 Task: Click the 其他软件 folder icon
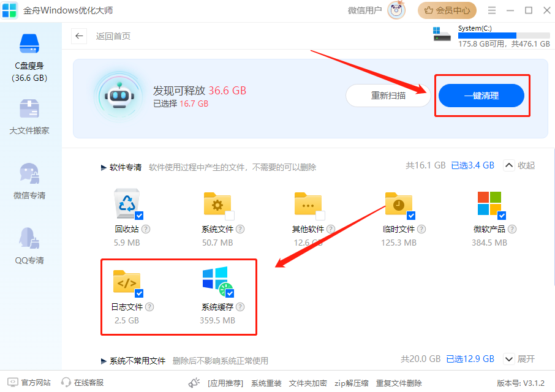(x=308, y=204)
